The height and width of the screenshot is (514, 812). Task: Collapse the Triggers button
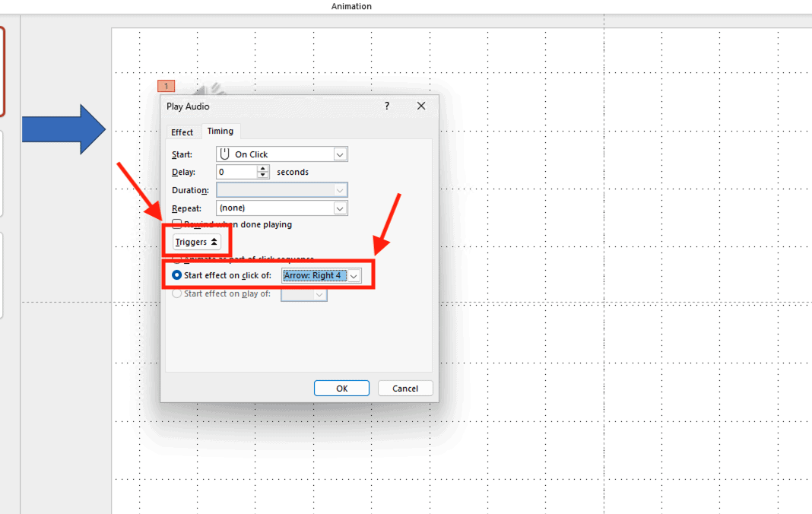197,242
